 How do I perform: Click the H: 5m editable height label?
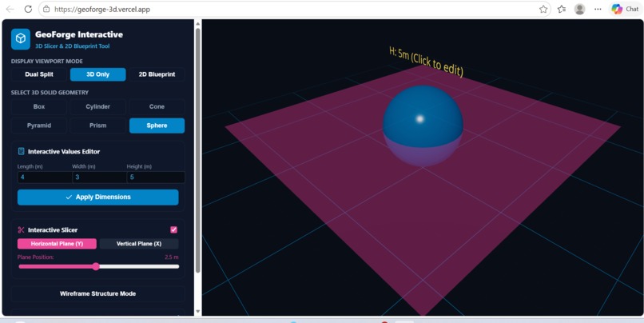click(427, 62)
